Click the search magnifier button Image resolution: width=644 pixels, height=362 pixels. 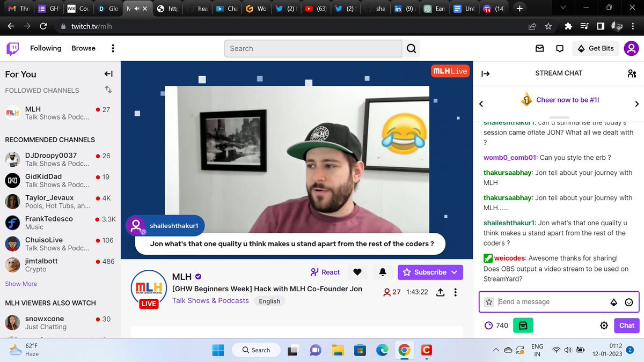(411, 48)
